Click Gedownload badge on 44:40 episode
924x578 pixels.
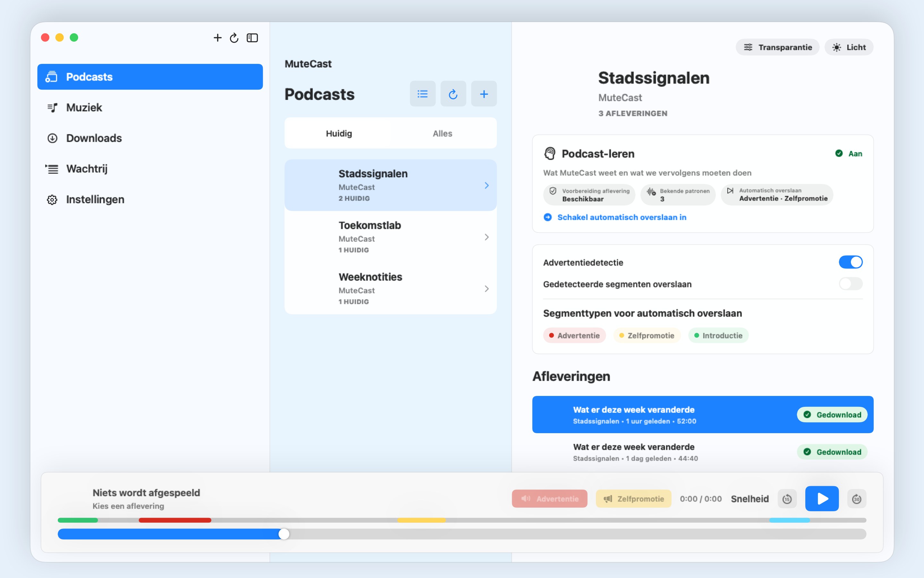pos(832,452)
